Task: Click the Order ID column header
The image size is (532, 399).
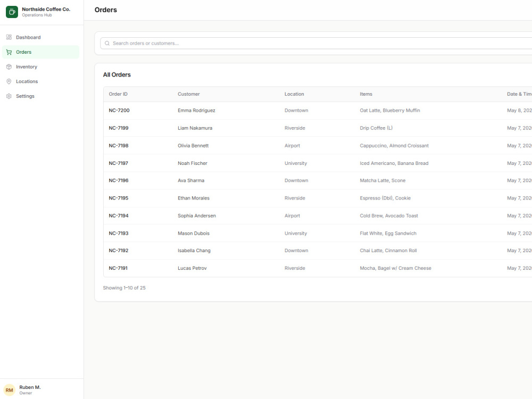Action: point(118,94)
